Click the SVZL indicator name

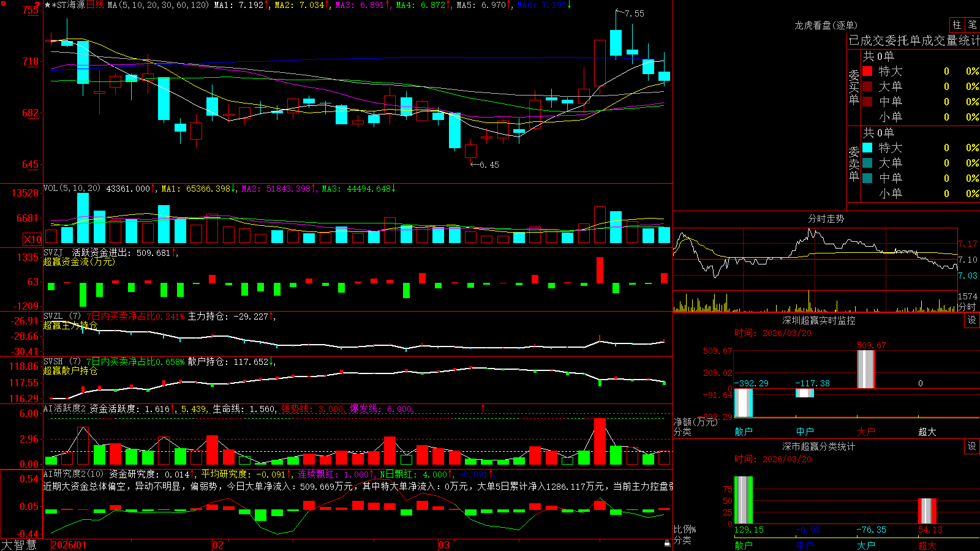tap(53, 317)
